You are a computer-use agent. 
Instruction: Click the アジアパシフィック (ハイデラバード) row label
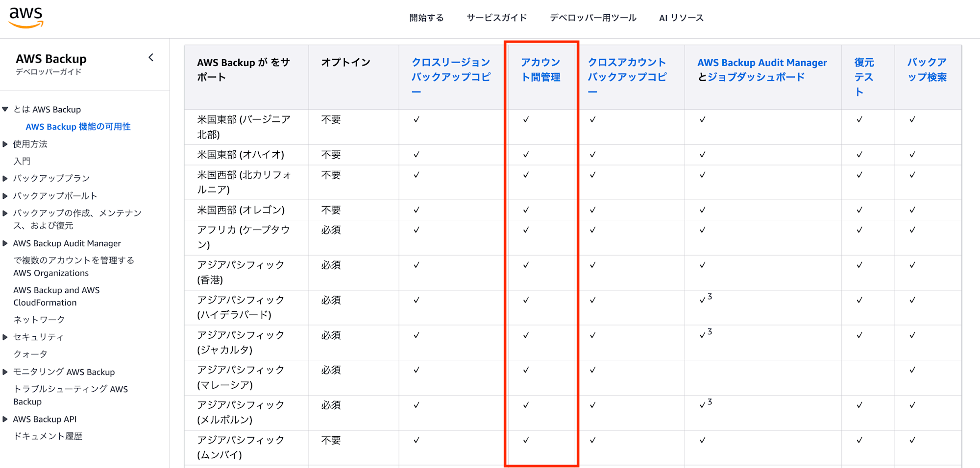click(x=241, y=307)
